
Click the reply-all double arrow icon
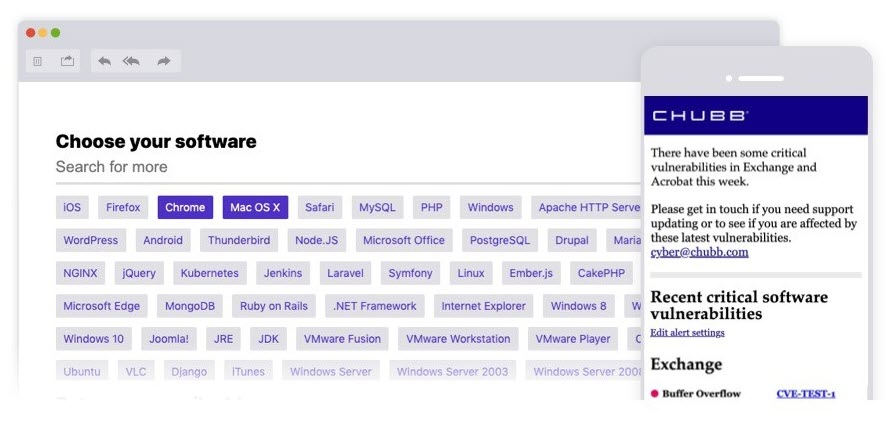[131, 61]
